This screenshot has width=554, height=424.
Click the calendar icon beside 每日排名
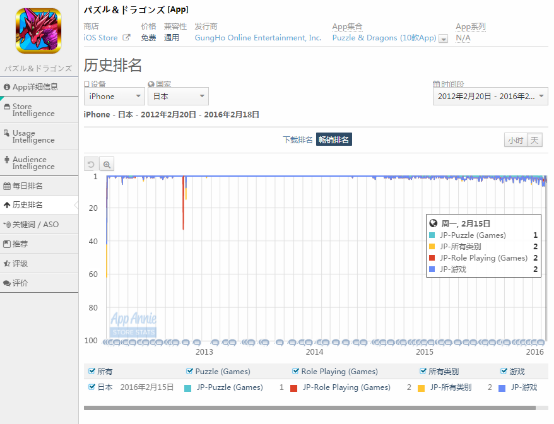tap(7, 186)
